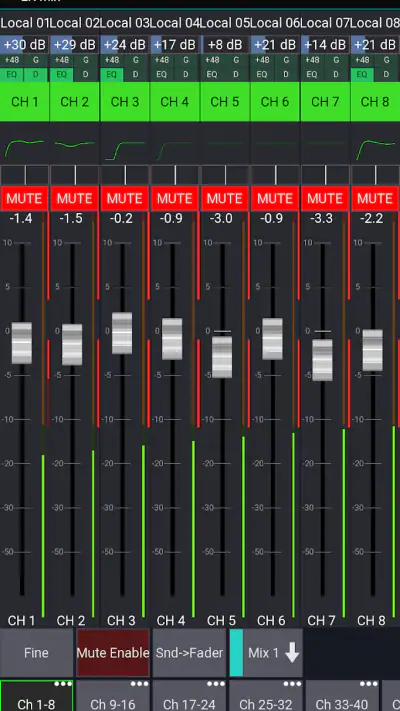Viewport: 400px width, 711px height.
Task: Open the CH 2 EQ curve thumbnail
Action: [74, 145]
